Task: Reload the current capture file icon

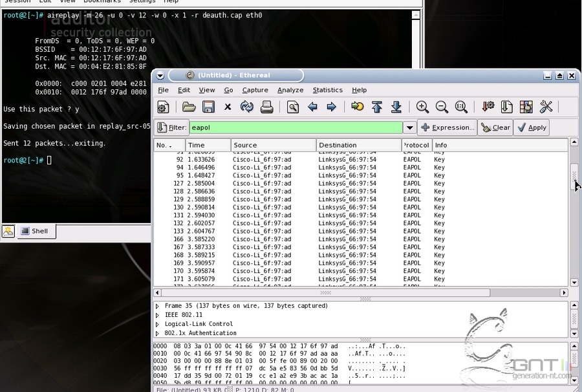Action: [246, 107]
